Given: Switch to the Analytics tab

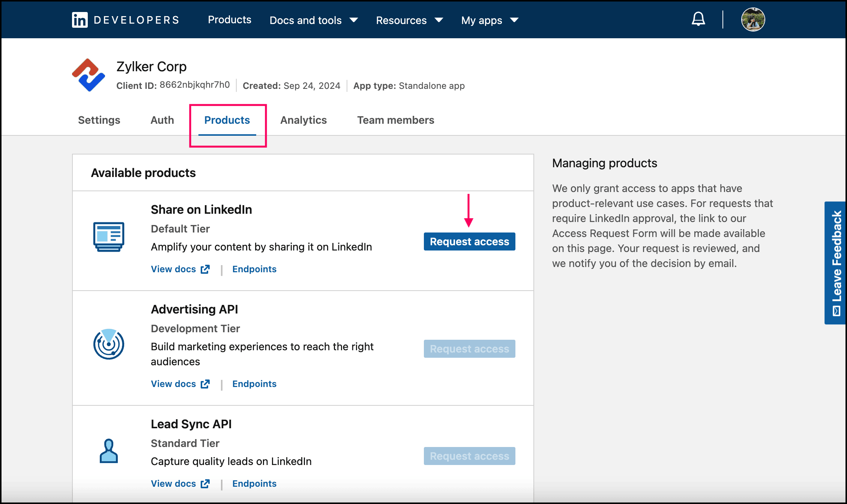Looking at the screenshot, I should pyautogui.click(x=303, y=120).
